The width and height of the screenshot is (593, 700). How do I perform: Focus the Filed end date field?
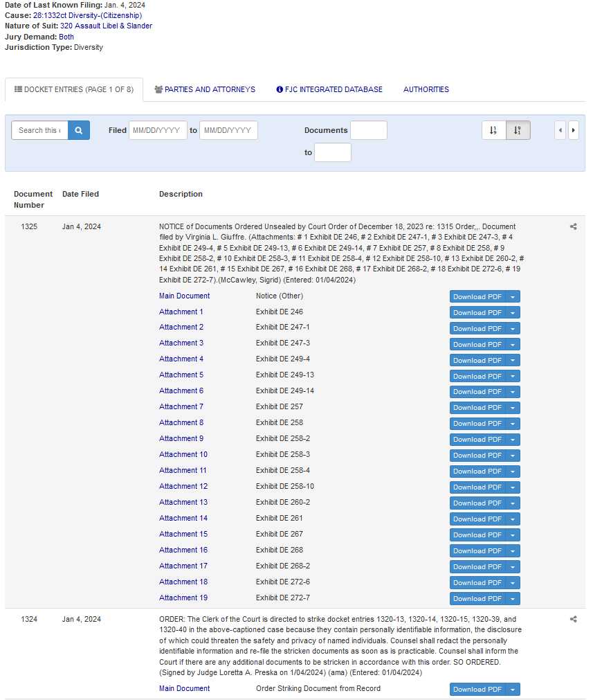(x=228, y=130)
